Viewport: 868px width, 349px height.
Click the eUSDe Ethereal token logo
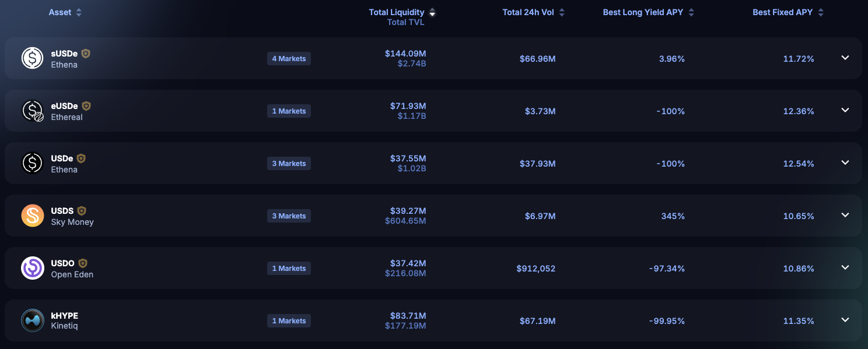point(32,111)
